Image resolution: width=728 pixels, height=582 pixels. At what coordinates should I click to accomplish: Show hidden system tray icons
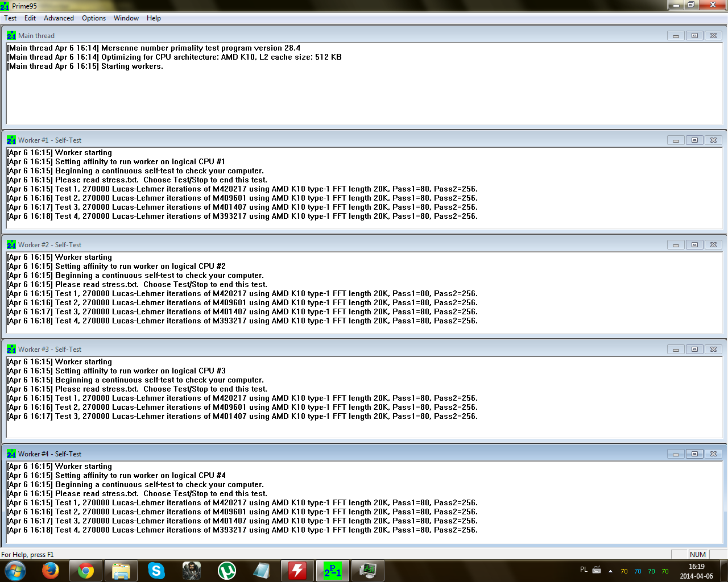pos(610,571)
